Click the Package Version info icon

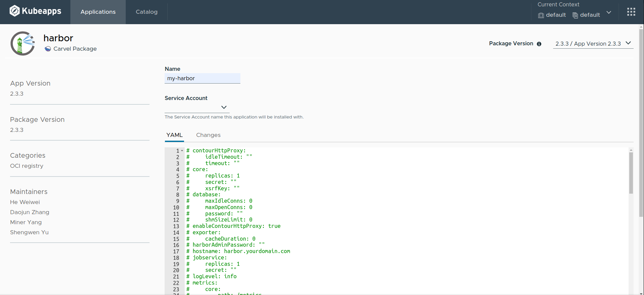(x=539, y=44)
